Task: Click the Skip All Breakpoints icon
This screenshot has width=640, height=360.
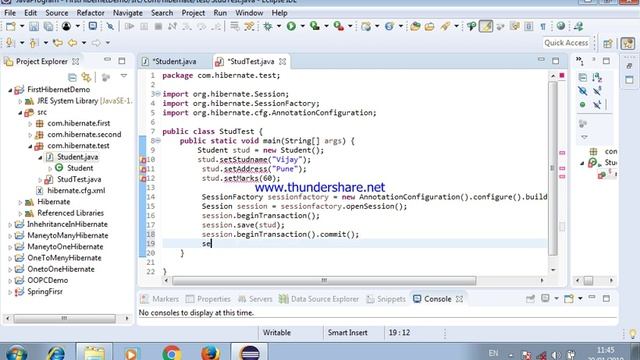Action: click(x=110, y=27)
